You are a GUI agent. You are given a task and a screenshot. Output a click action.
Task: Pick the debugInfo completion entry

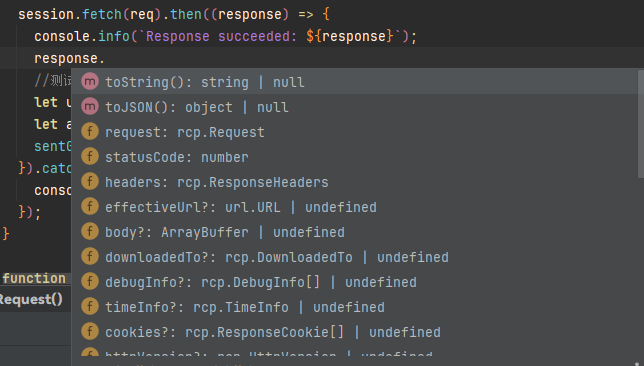355,282
